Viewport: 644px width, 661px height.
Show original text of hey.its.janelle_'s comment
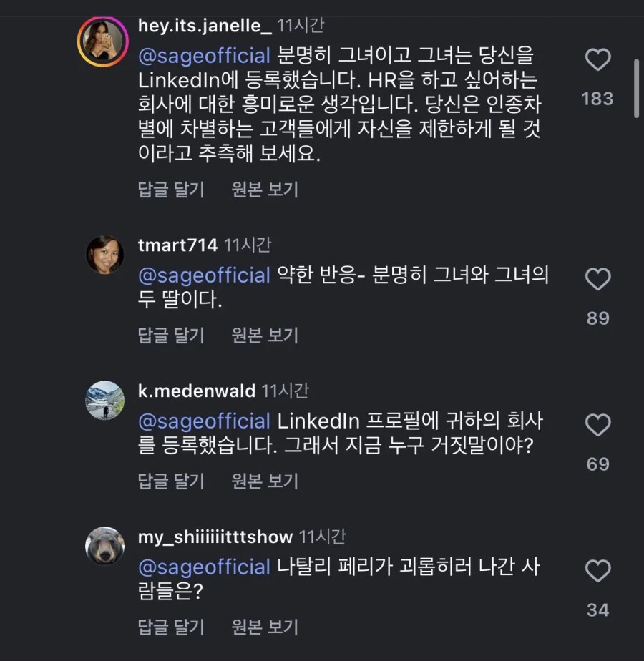pos(265,190)
